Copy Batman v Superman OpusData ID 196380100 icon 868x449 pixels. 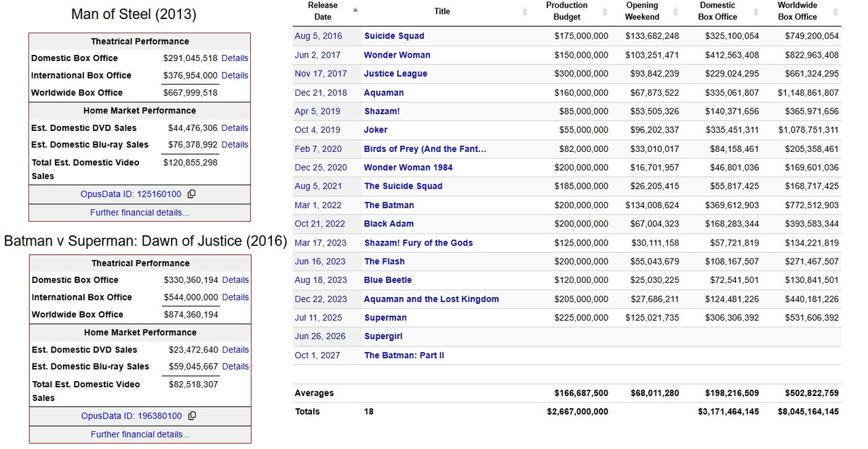192,416
